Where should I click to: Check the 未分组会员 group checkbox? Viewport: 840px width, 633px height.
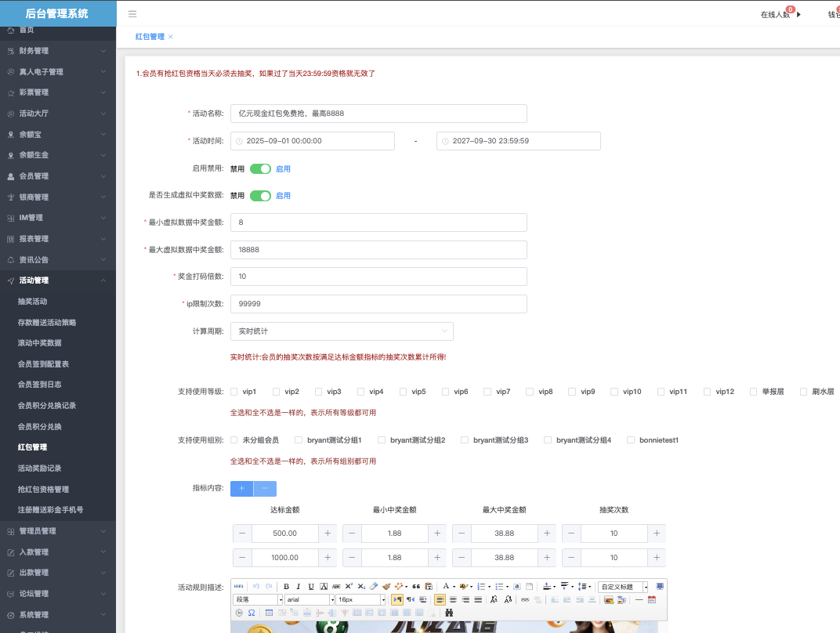pyautogui.click(x=234, y=440)
